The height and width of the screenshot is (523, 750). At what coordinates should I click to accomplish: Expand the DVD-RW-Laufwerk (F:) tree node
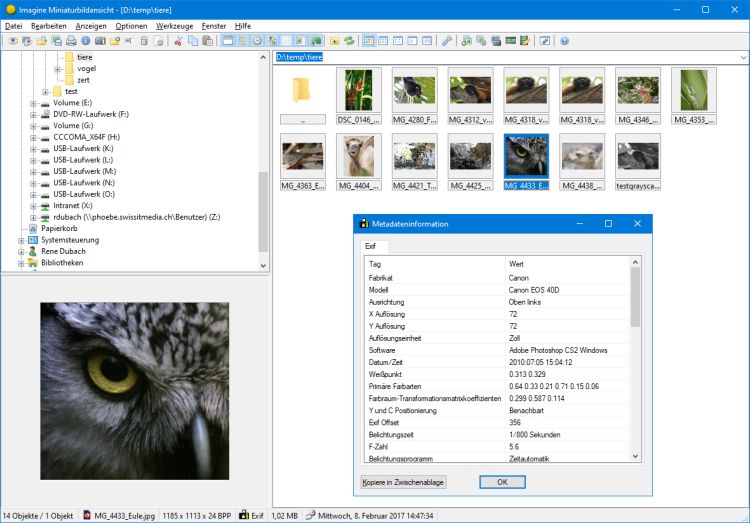[x=35, y=114]
